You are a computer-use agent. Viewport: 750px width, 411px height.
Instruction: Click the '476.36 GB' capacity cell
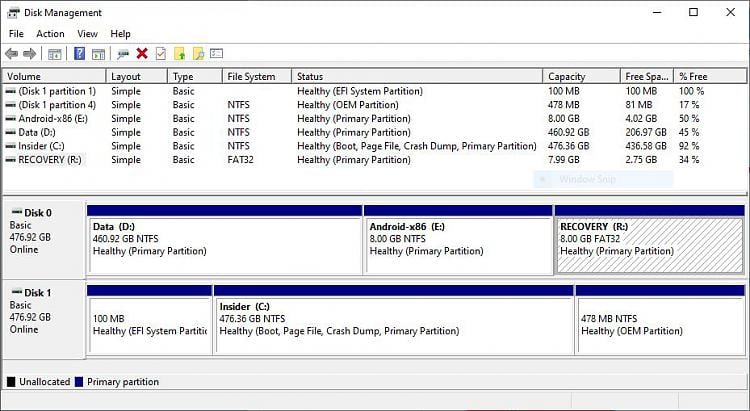click(569, 146)
